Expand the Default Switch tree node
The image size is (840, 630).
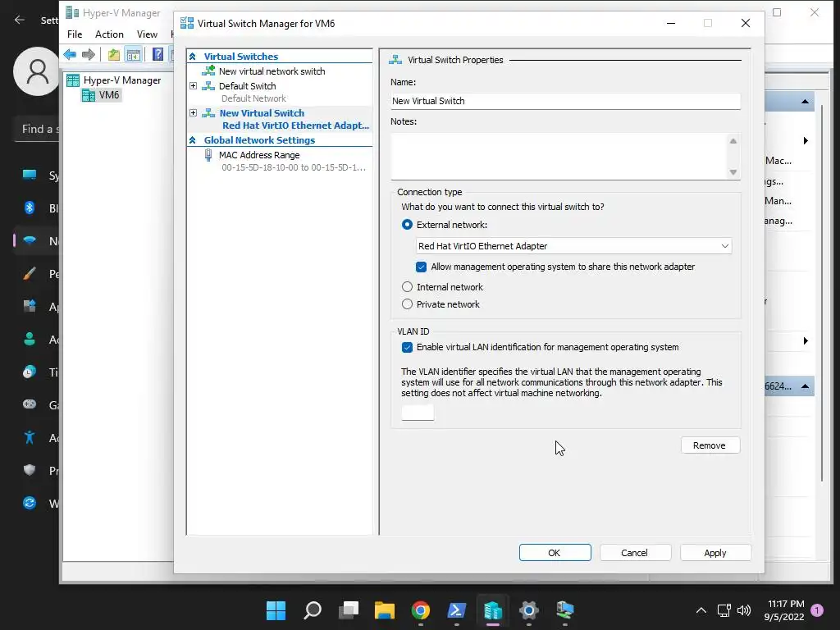[194, 85]
